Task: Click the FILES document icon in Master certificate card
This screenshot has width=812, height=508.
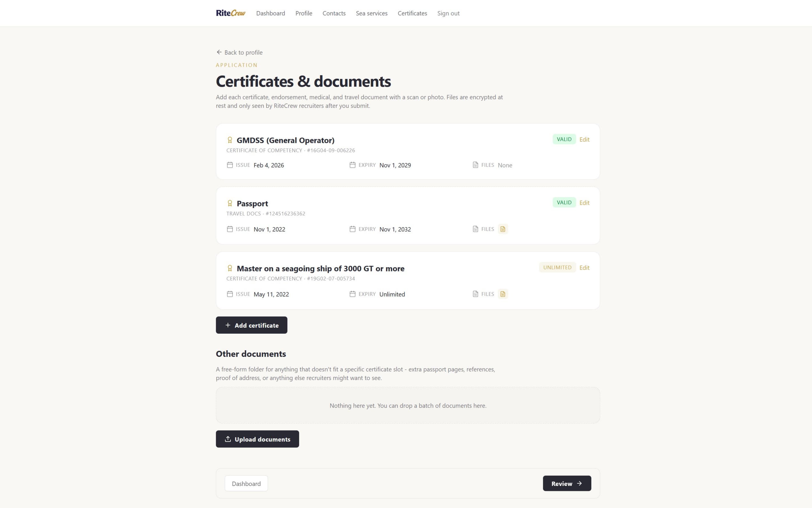Action: pos(475,294)
